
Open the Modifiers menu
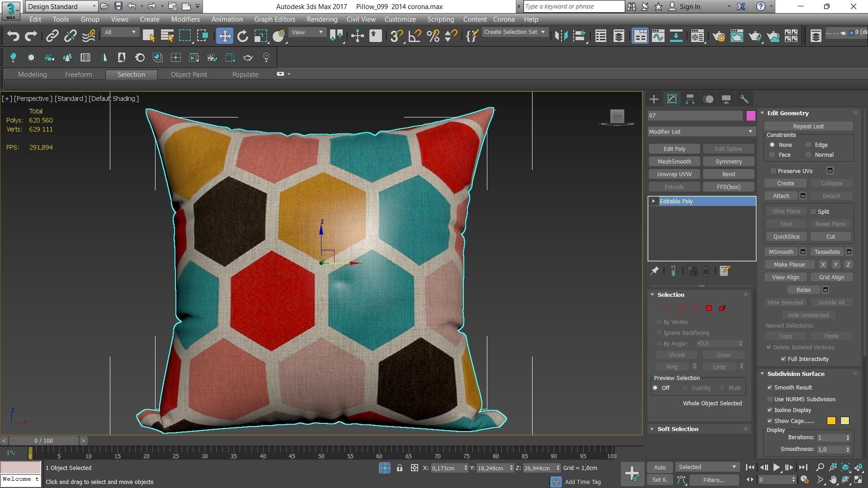point(185,19)
